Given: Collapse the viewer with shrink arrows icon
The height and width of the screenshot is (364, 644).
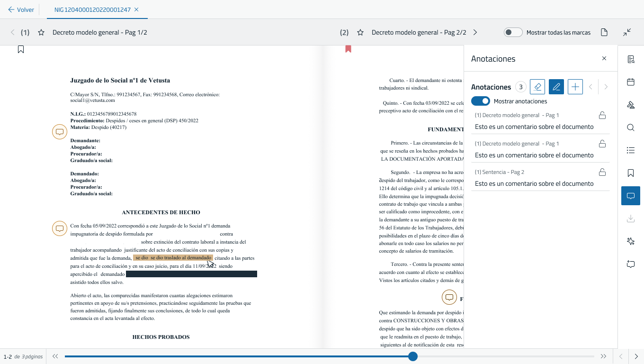Looking at the screenshot, I should pyautogui.click(x=627, y=33).
